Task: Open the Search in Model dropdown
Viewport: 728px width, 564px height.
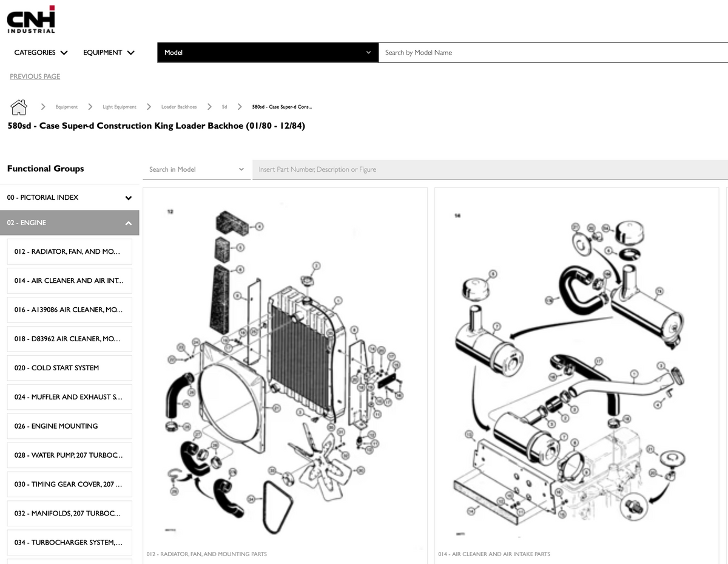Action: pos(197,169)
